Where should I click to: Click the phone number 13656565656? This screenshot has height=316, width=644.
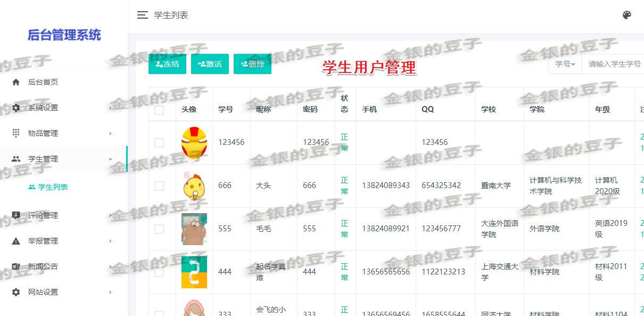click(386, 272)
